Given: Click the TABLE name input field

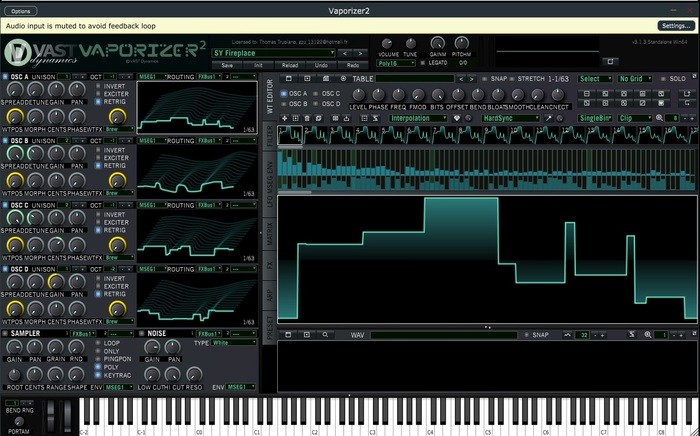Looking at the screenshot, I should [415, 79].
